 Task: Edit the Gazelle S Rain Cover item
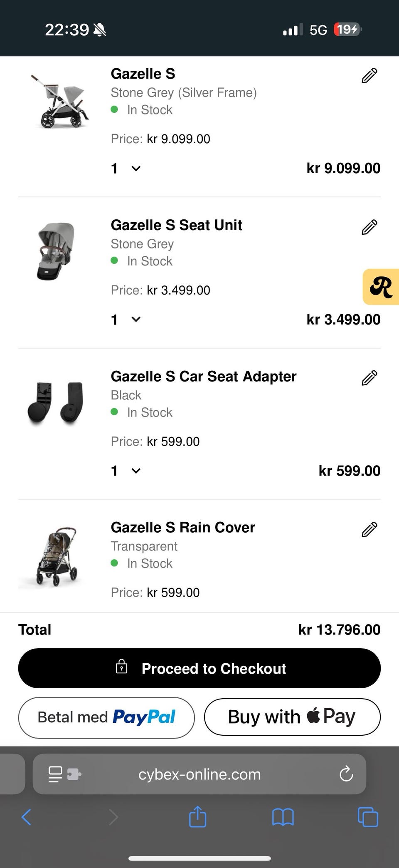click(369, 529)
